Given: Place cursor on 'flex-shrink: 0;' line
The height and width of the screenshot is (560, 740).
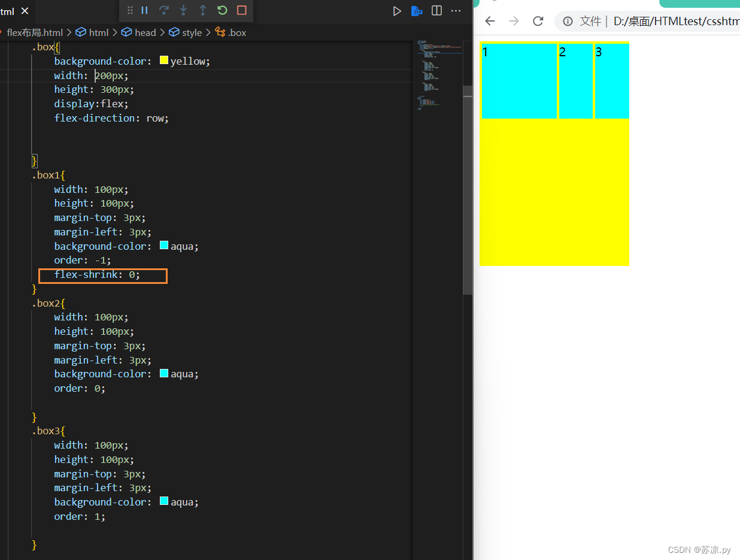Looking at the screenshot, I should coord(97,275).
